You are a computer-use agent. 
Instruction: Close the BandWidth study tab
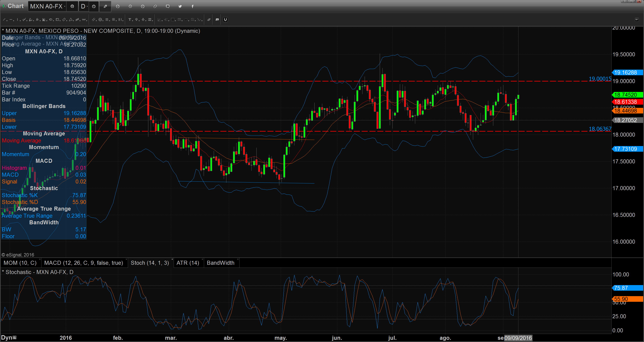(238, 259)
